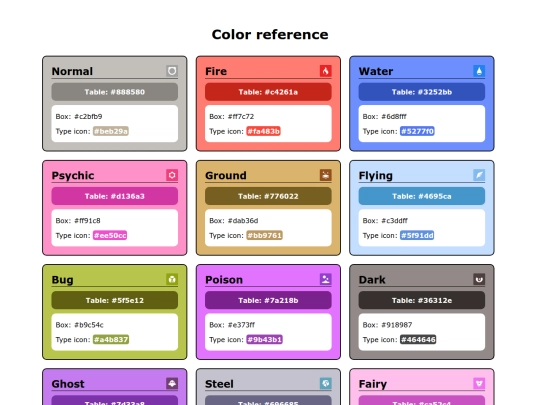Click the Fire card title

216,71
